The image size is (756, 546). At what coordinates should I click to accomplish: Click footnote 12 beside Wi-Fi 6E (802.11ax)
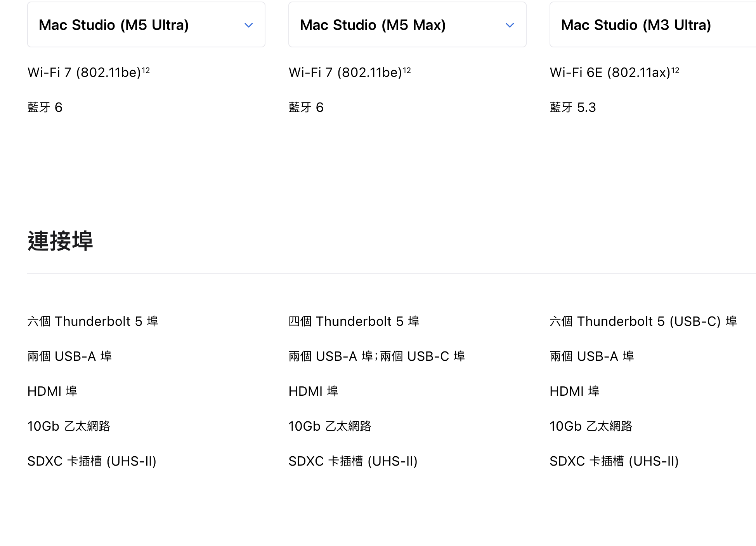pyautogui.click(x=675, y=70)
